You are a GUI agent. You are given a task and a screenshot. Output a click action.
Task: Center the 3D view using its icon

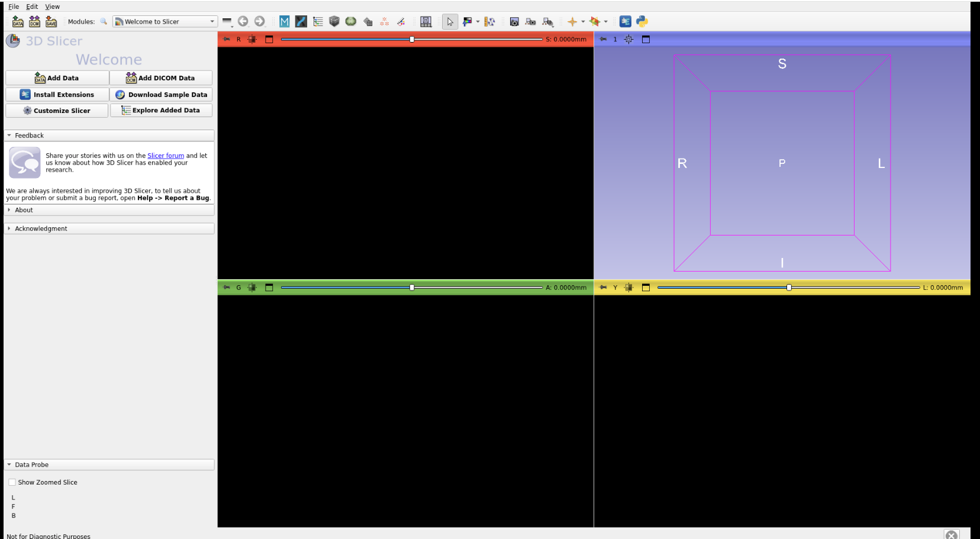click(629, 40)
